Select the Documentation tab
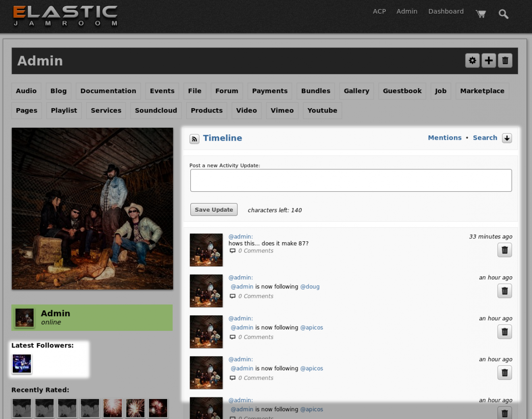This screenshot has width=532, height=419. [108, 91]
